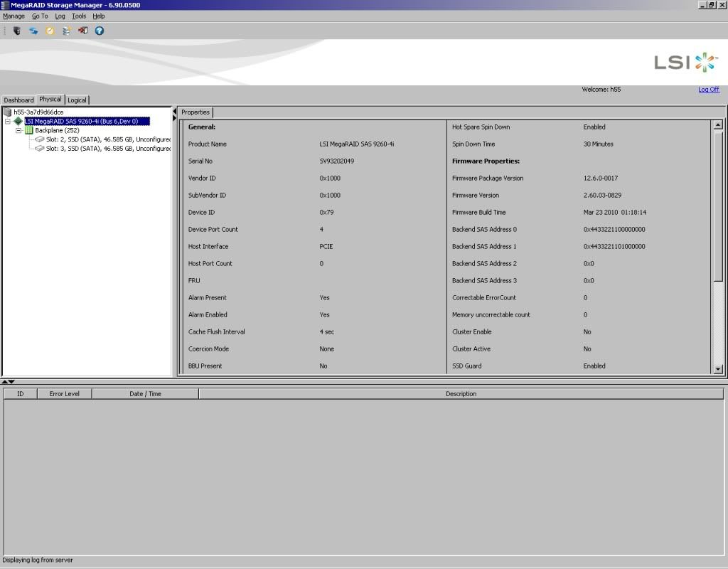Click the Alarm Enabled label

[208, 315]
